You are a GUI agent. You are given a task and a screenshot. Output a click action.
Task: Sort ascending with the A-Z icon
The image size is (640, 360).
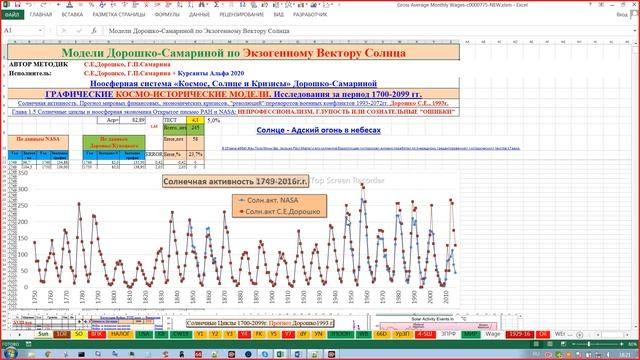tap(179, 4)
